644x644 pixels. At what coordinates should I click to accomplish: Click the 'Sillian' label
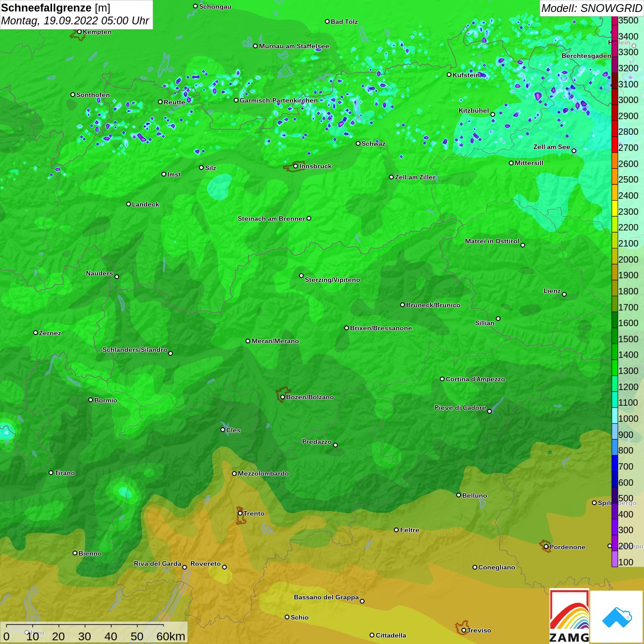(x=485, y=323)
